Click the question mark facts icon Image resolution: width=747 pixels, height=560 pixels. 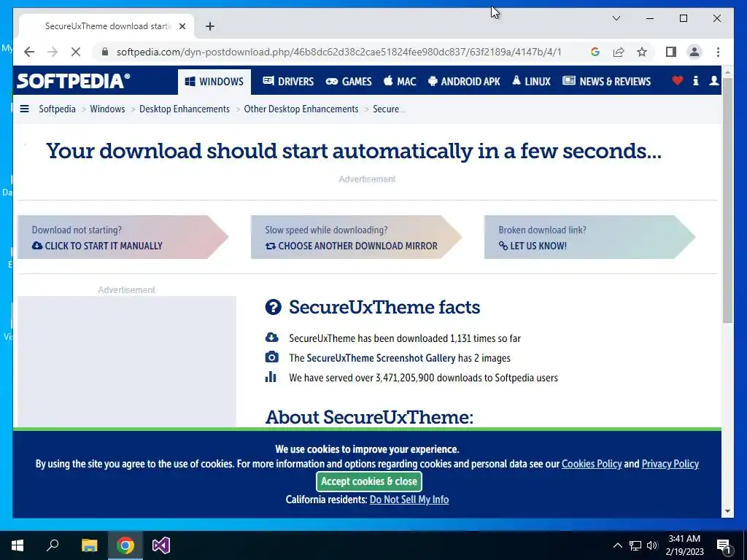click(x=274, y=307)
